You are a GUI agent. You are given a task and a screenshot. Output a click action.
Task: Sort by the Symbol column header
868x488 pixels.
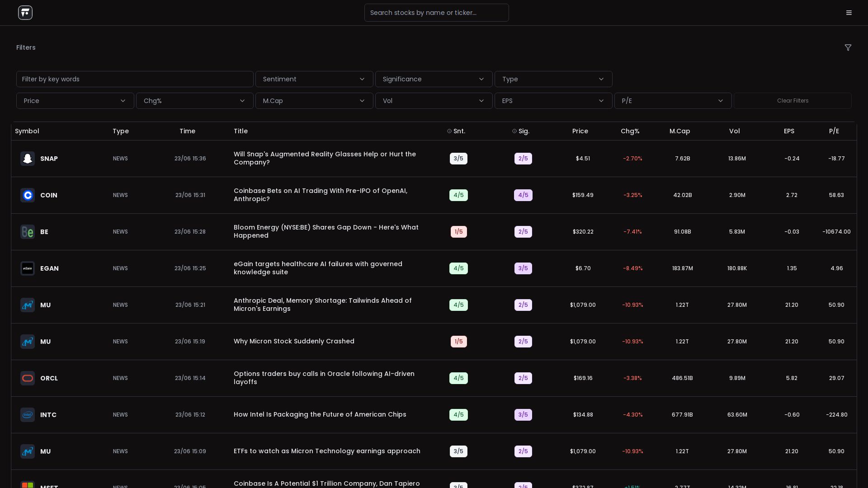[x=27, y=131]
